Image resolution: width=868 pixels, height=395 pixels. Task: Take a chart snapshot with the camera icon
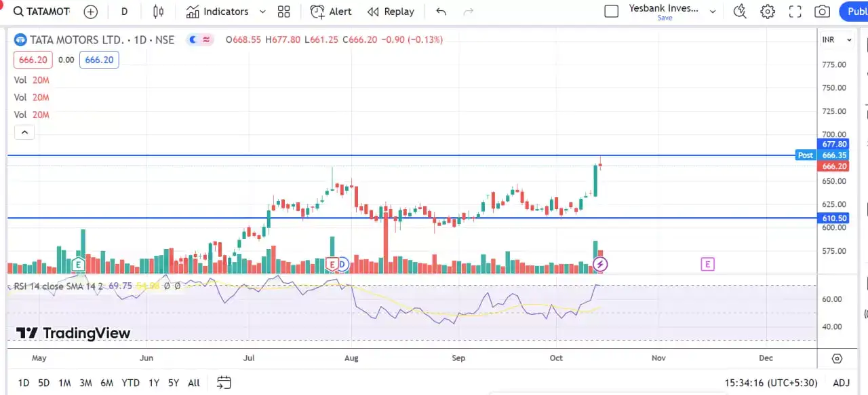click(x=822, y=12)
